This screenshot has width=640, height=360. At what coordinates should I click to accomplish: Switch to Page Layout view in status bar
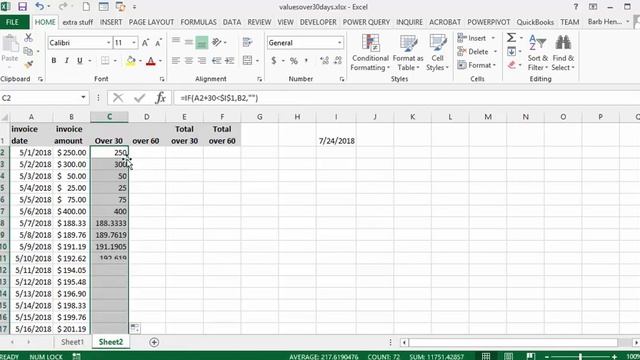coord(508,356)
